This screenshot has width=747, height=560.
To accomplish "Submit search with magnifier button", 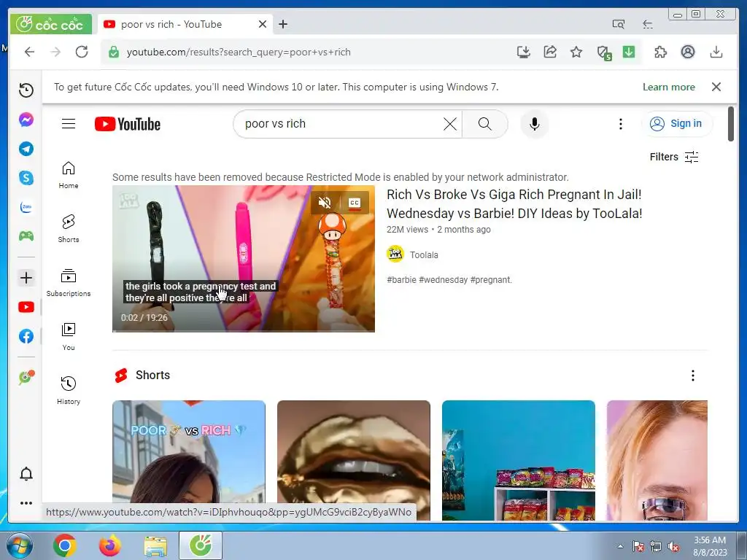I will click(x=485, y=124).
